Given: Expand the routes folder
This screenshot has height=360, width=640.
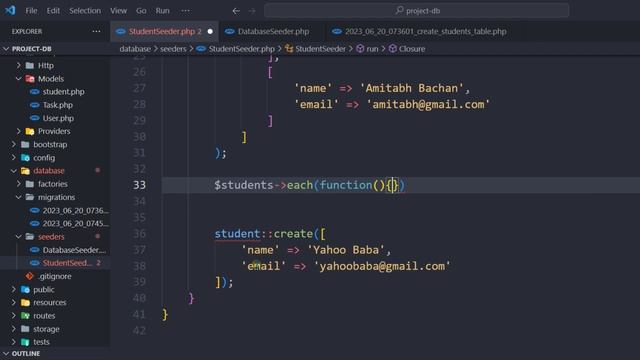Looking at the screenshot, I should 13,316.
